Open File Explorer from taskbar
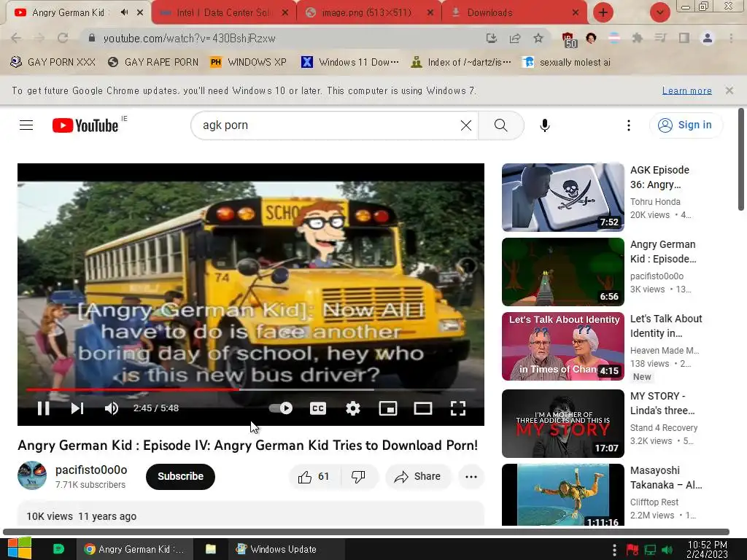This screenshot has height=560, width=747. point(210,549)
